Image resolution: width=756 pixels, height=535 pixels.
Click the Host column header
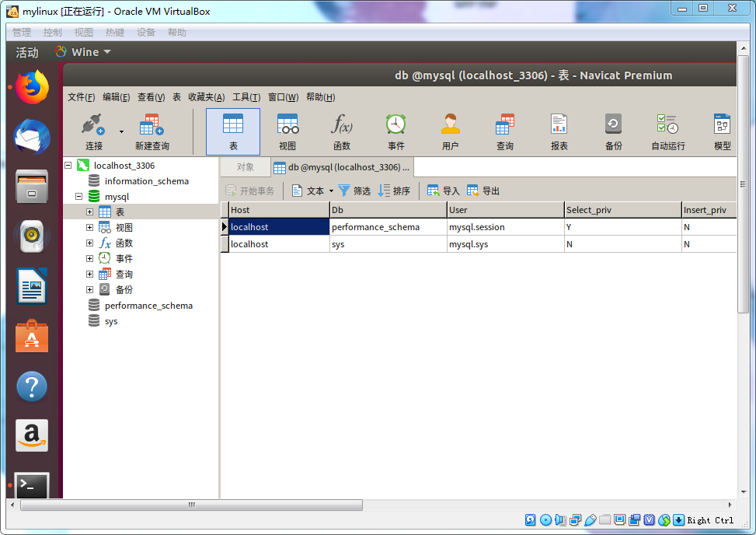[x=279, y=210]
